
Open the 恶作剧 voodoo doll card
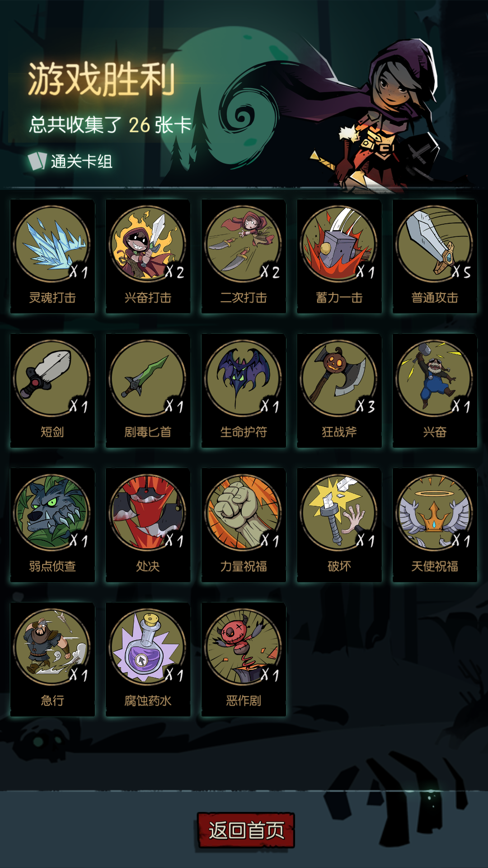244,659
